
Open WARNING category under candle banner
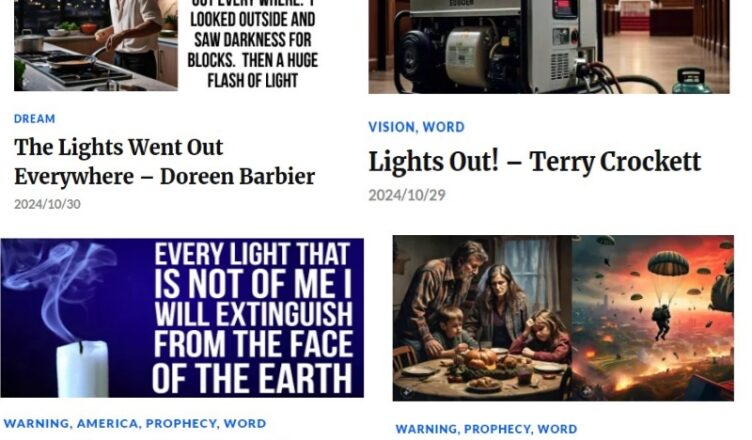pos(36,423)
